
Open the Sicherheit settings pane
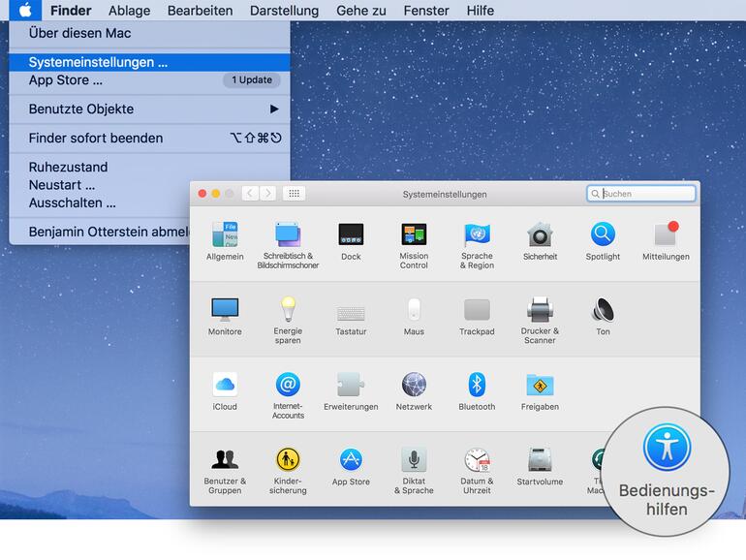(x=540, y=235)
